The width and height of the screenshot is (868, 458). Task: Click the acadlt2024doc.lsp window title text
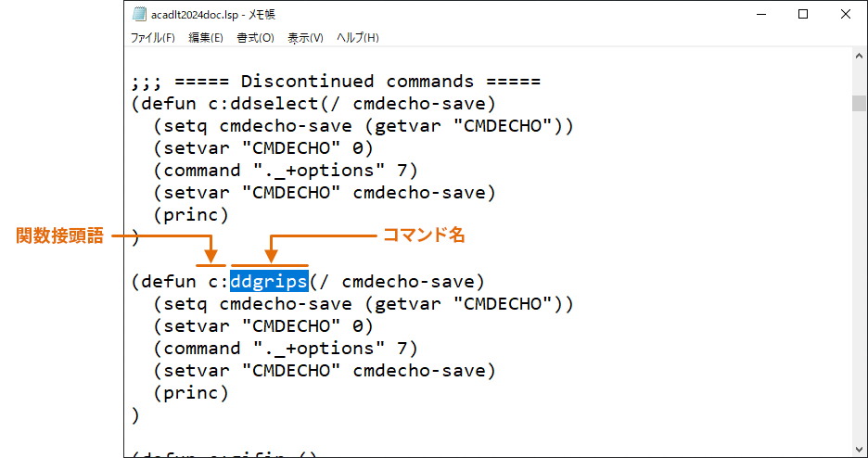click(213, 15)
